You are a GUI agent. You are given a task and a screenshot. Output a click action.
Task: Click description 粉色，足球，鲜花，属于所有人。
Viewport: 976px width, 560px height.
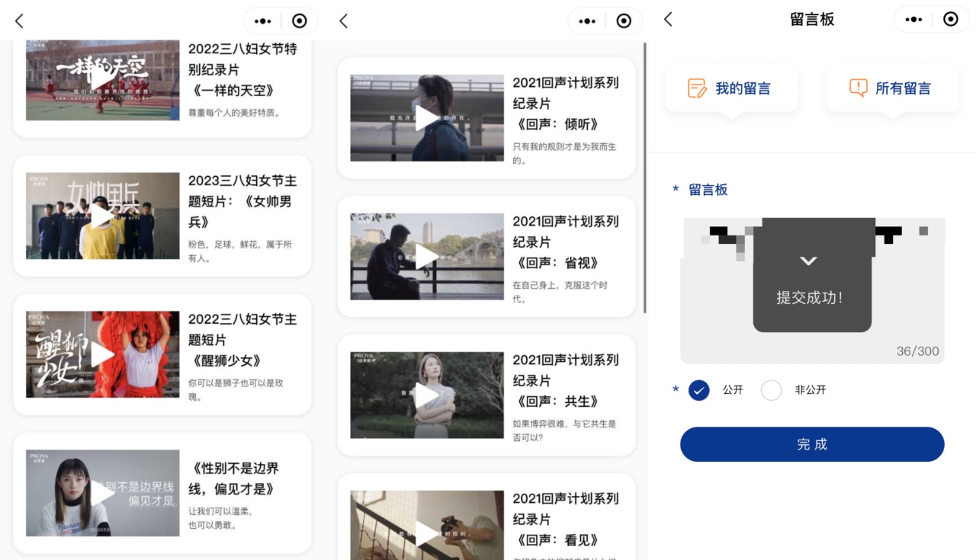[x=240, y=251]
